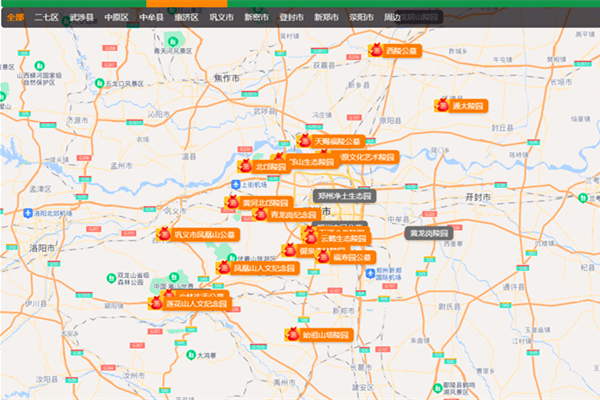Image resolution: width=600 pixels, height=400 pixels.
Task: Open the 武陟县 district tab
Action: point(82,17)
